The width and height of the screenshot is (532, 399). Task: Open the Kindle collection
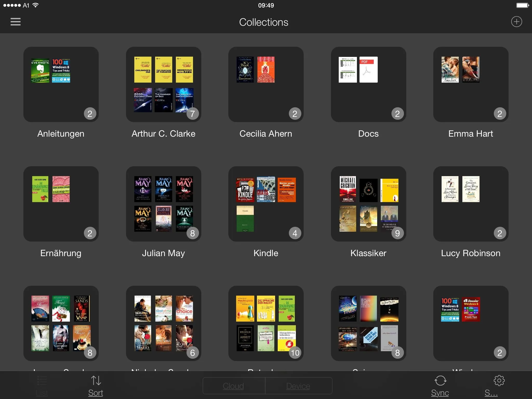[x=266, y=204]
